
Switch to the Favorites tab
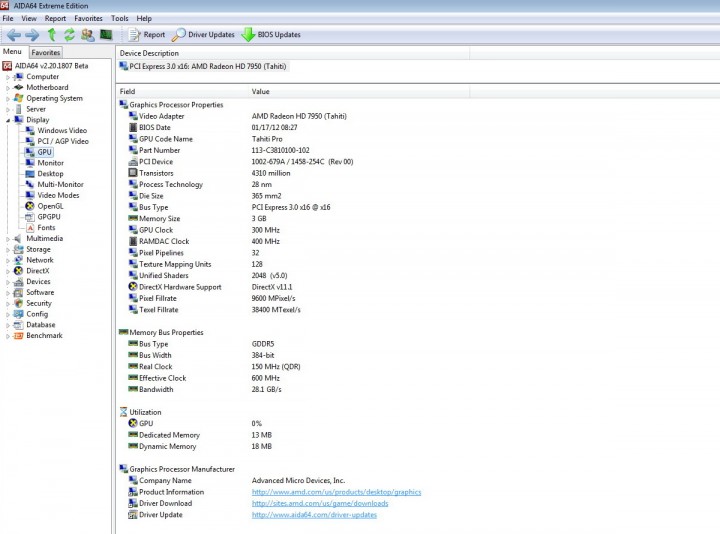tap(46, 52)
